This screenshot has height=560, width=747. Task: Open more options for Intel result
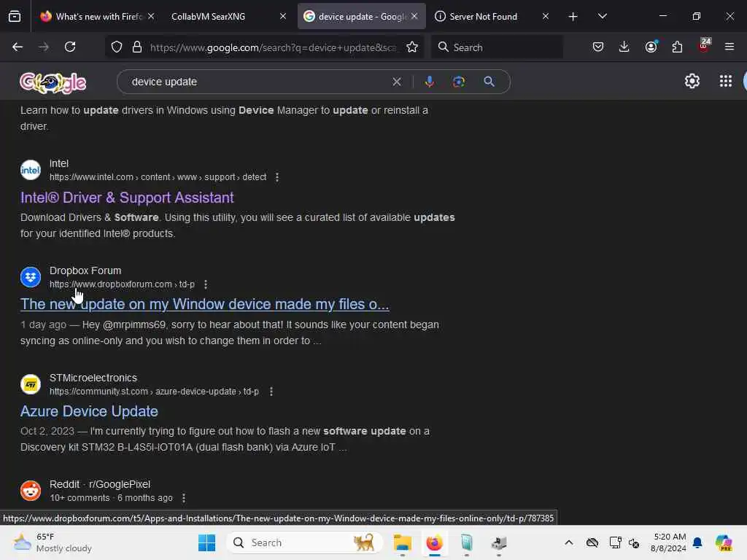[276, 177]
